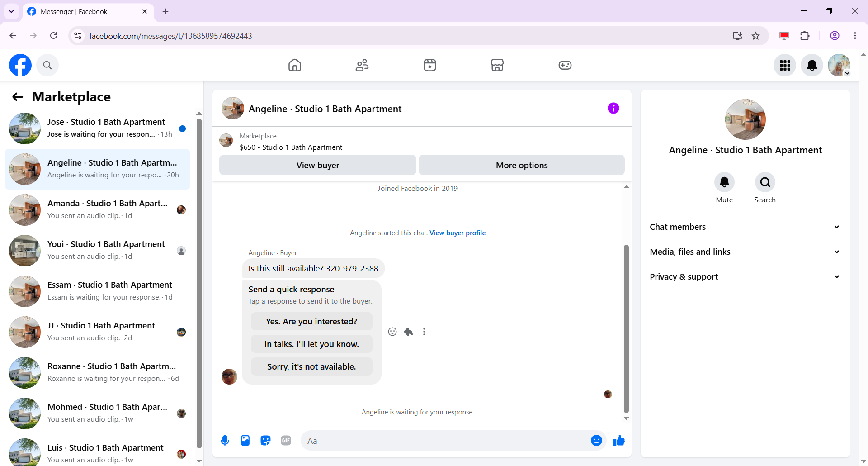Image resolution: width=868 pixels, height=466 pixels.
Task: Bookmark this page with the star icon
Action: click(756, 36)
